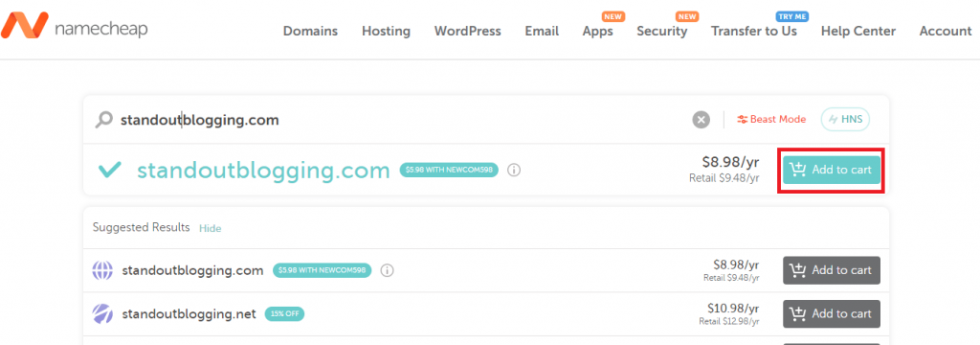Select the large standoutblogging.com result title
Image resolution: width=980 pixels, height=345 pixels.
(263, 171)
